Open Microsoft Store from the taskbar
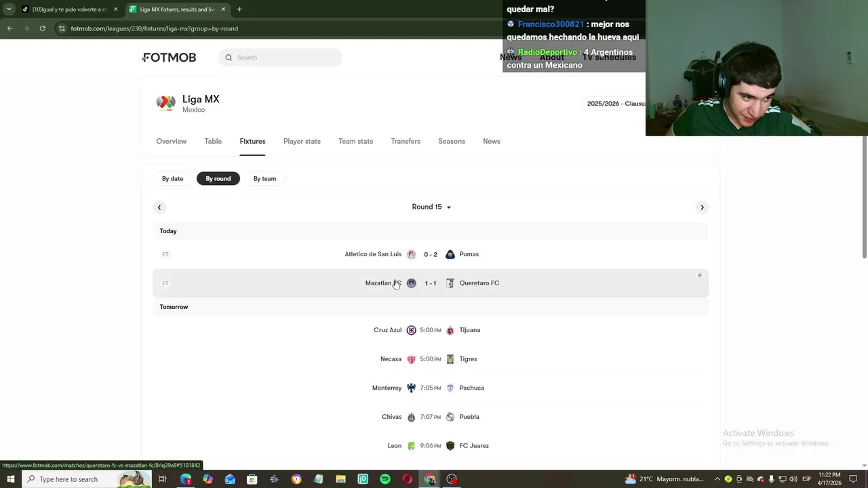Screen dimensions: 868x488 (252, 479)
